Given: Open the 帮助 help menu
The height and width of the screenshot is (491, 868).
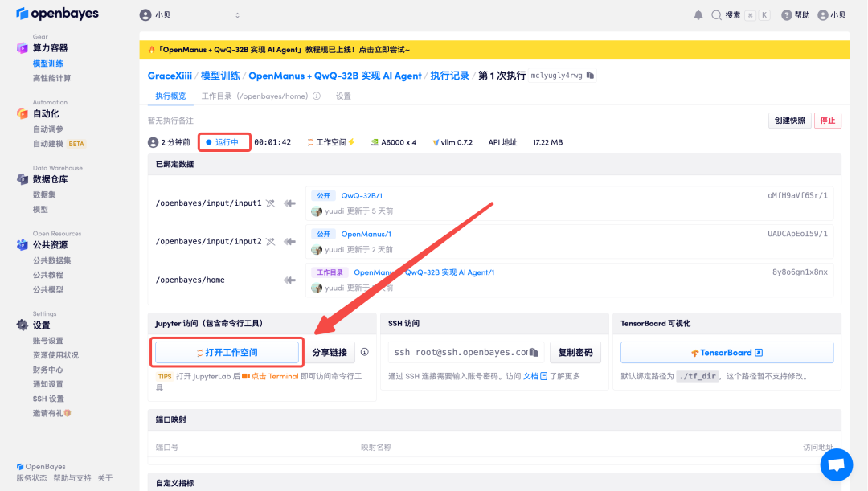Looking at the screenshot, I should tap(795, 15).
